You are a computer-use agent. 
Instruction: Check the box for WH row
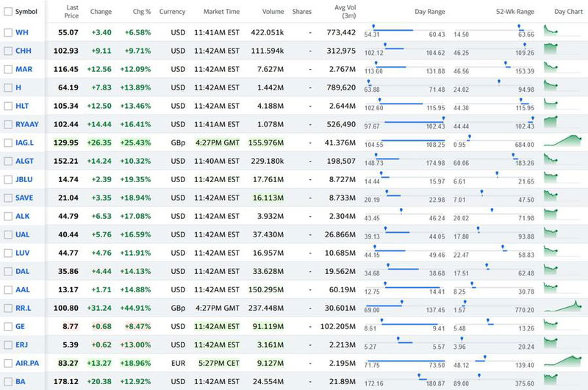[8, 32]
